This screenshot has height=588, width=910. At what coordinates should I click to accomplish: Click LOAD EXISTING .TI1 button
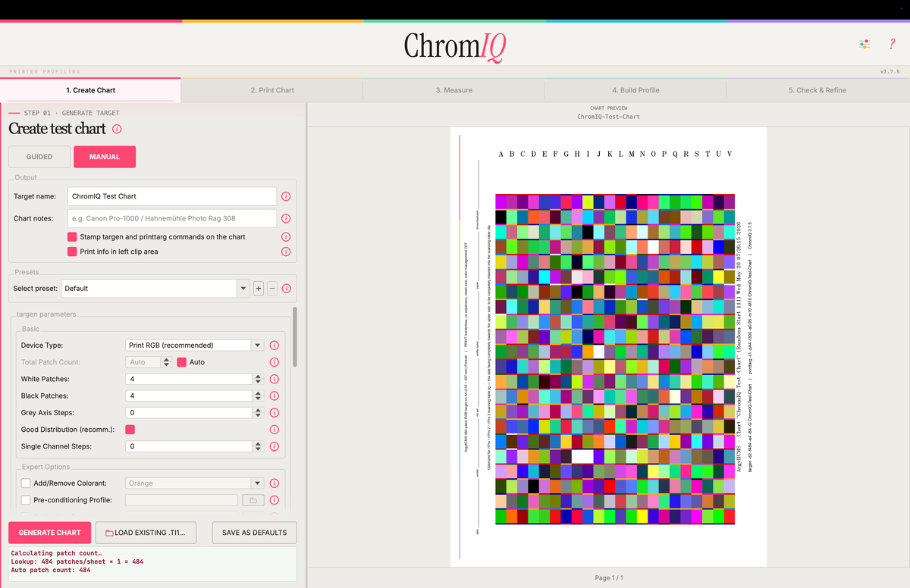click(146, 533)
